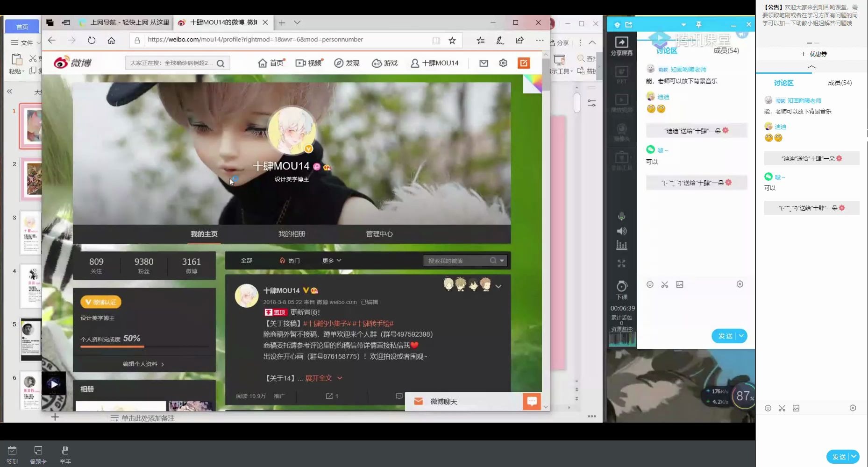The image size is (868, 467).
Task: Open browser more options menu
Action: click(540, 41)
